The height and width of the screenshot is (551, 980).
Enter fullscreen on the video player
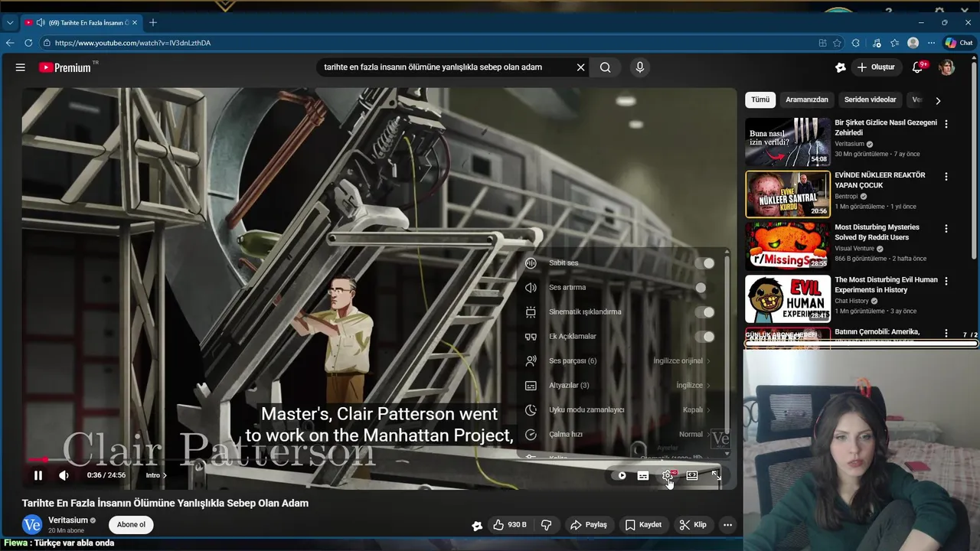pos(717,475)
